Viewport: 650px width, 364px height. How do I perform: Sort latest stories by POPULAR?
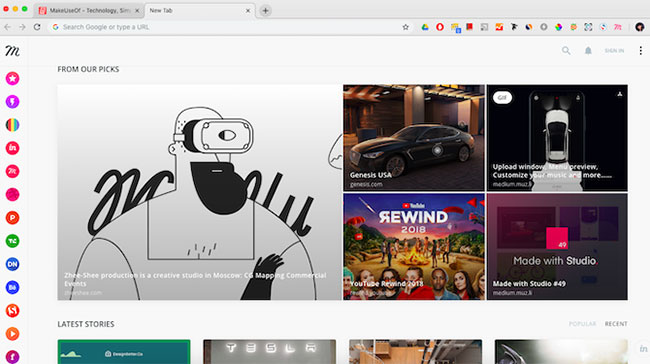coord(582,324)
